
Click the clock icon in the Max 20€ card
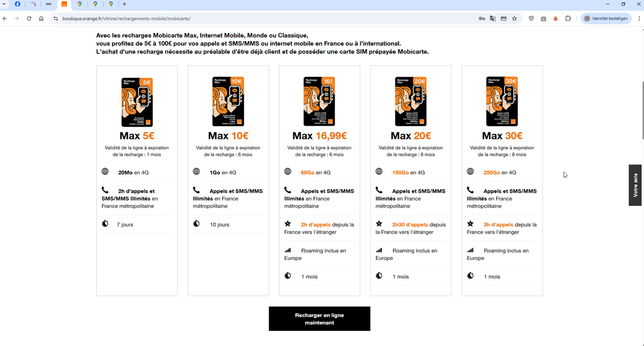pyautogui.click(x=379, y=276)
